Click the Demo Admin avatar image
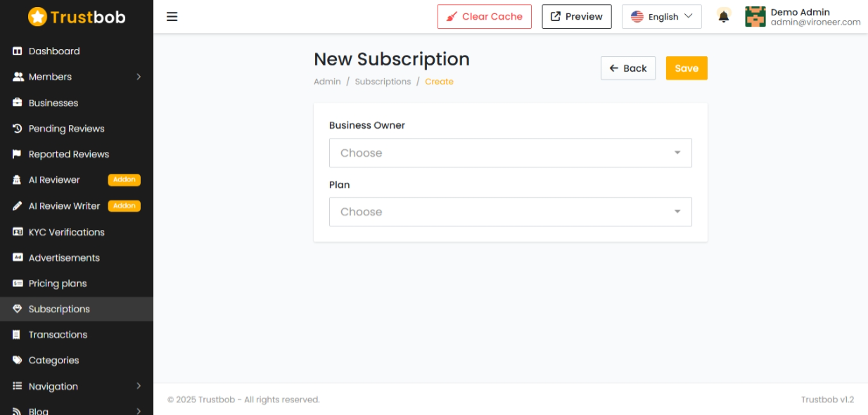The image size is (868, 415). 755,17
